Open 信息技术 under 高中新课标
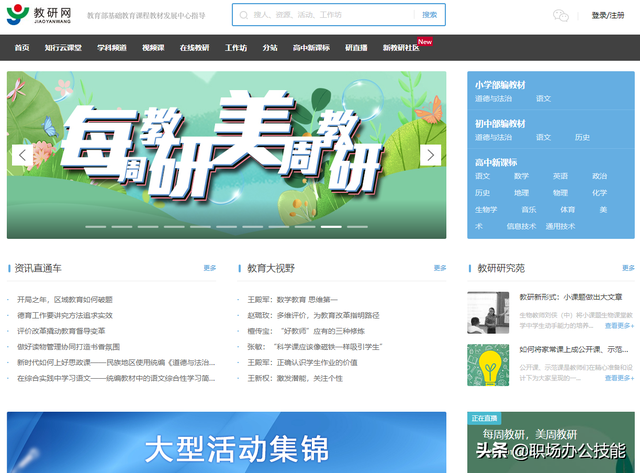The height and width of the screenshot is (473, 640). pos(521,227)
